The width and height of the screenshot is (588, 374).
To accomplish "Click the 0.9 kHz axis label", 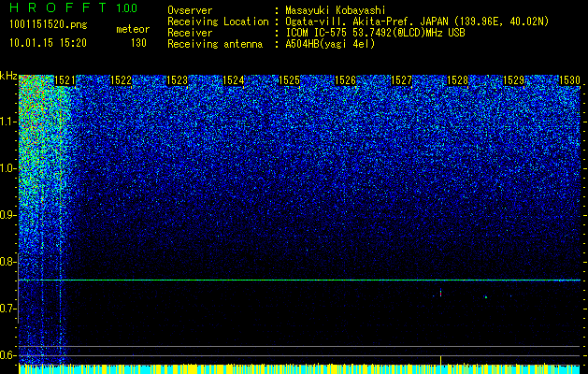I will tap(8, 215).
